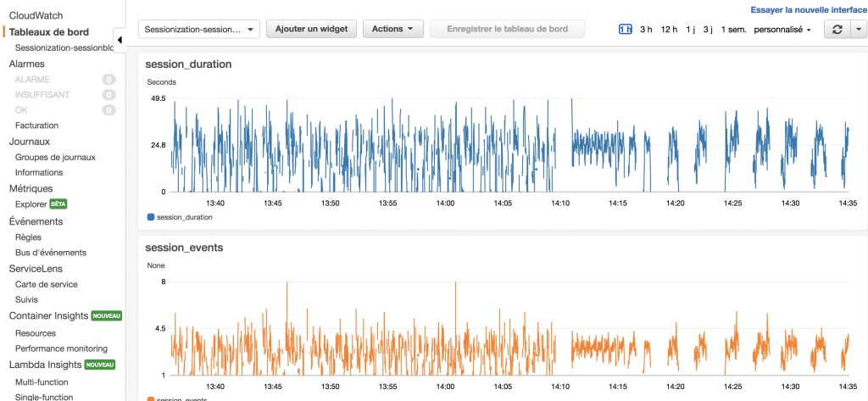The height and width of the screenshot is (401, 868).
Task: Click the BÊTA badge beside Explorer
Action: pyautogui.click(x=58, y=203)
